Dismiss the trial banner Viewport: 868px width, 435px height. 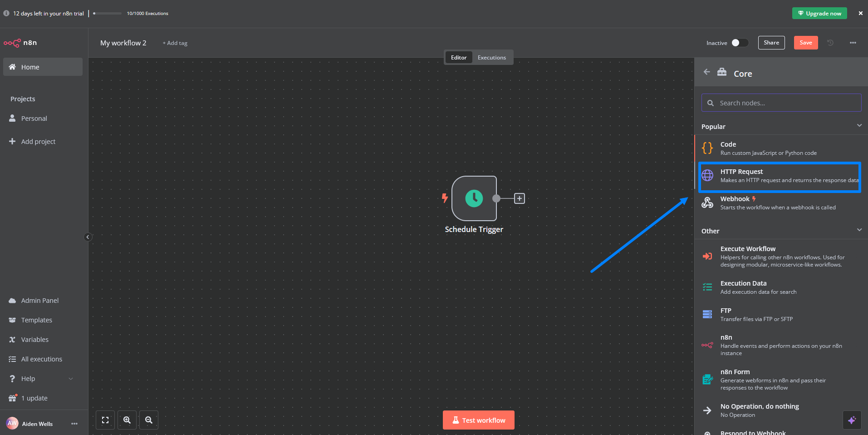860,13
